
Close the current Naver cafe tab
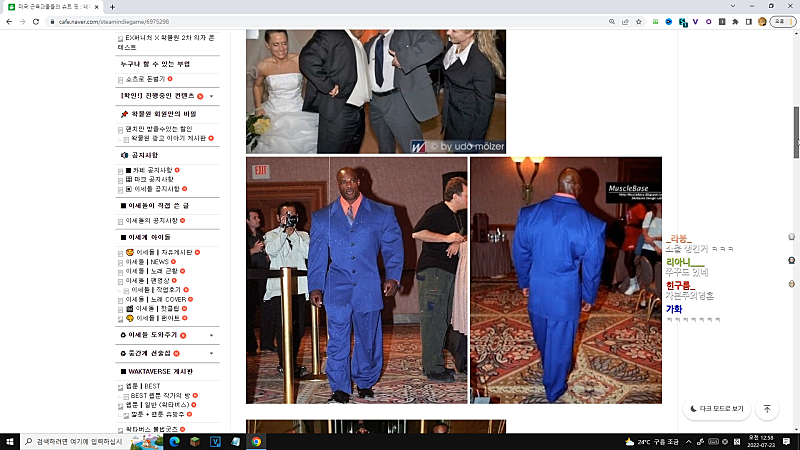(96, 7)
